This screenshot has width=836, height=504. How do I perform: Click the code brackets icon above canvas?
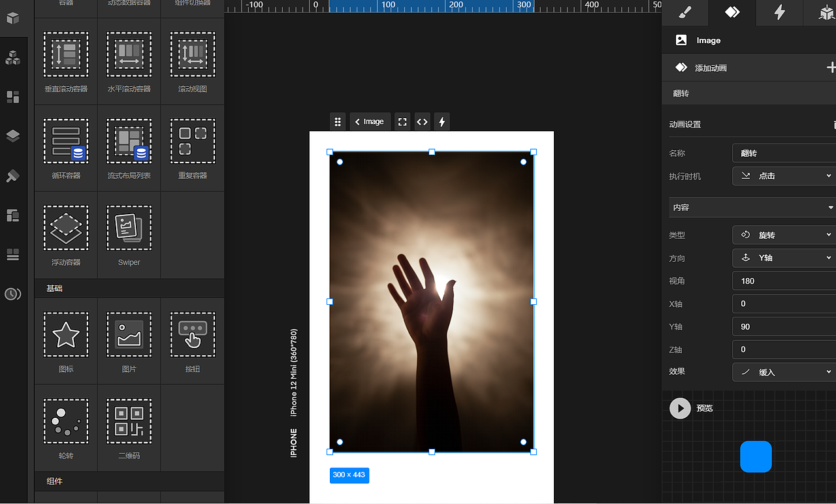[x=423, y=121]
